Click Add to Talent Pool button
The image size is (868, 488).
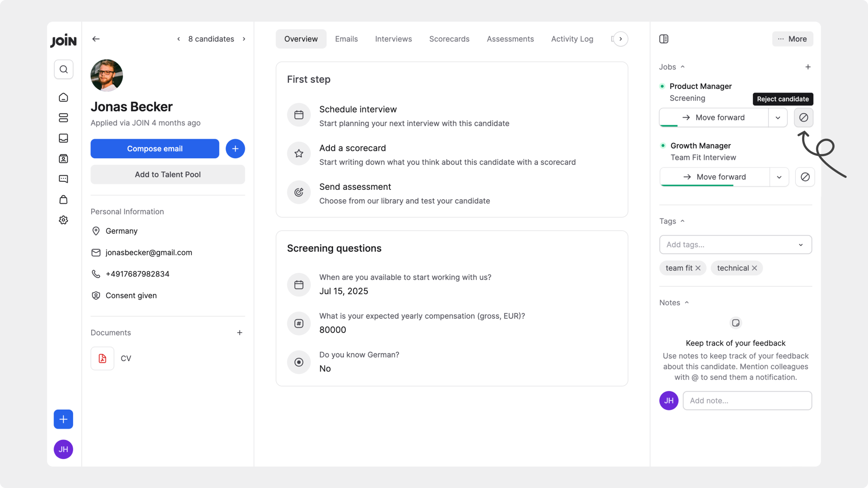point(168,174)
